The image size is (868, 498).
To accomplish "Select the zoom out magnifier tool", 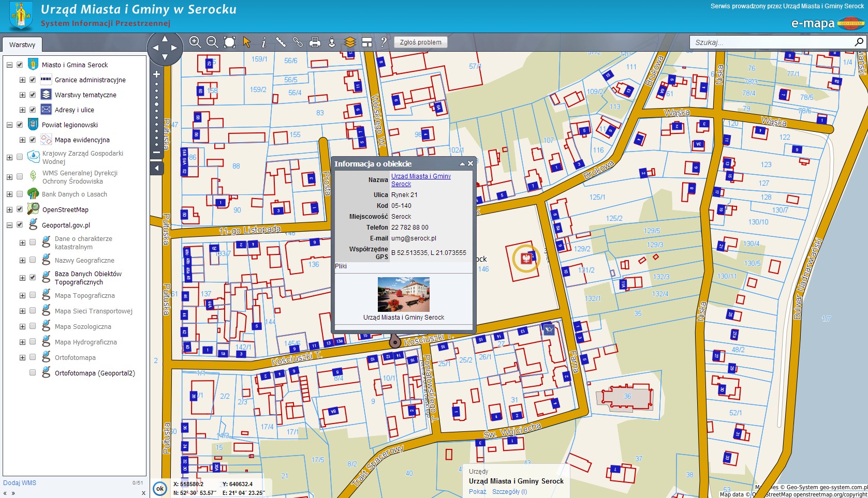I will click(212, 42).
